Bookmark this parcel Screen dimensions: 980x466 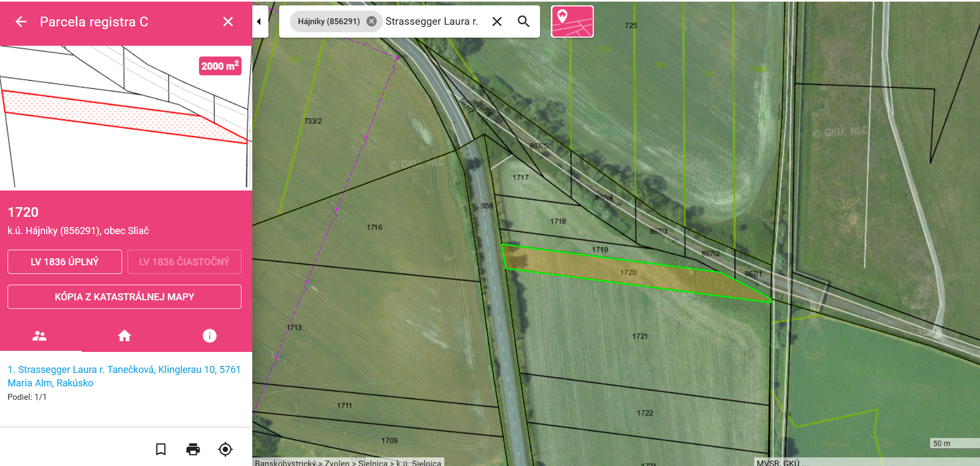161,449
